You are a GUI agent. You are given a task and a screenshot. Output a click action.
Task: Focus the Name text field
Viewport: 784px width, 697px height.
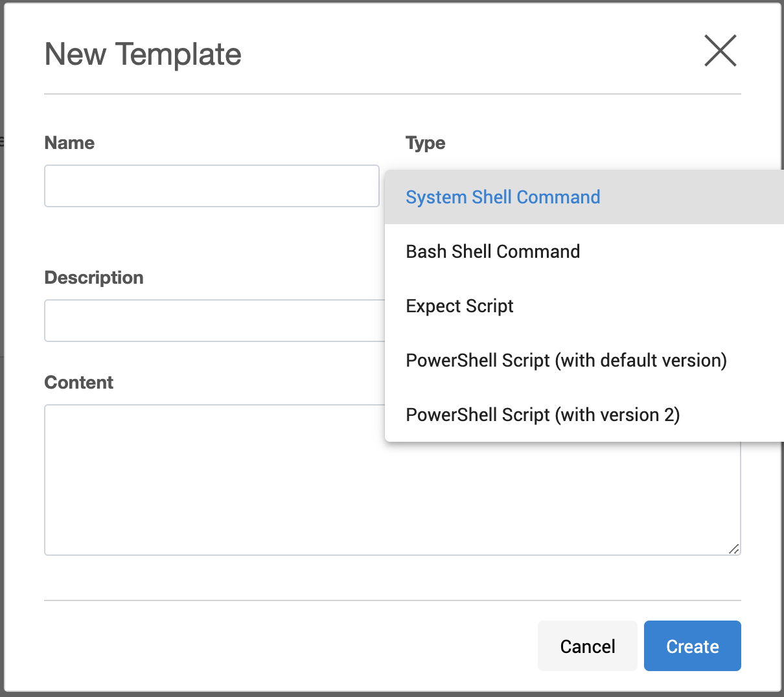(211, 186)
